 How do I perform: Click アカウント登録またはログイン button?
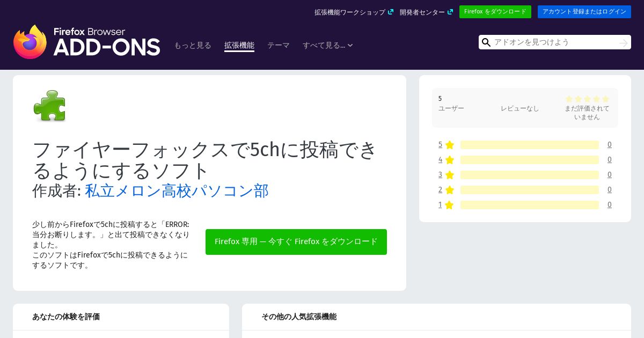[x=584, y=12]
